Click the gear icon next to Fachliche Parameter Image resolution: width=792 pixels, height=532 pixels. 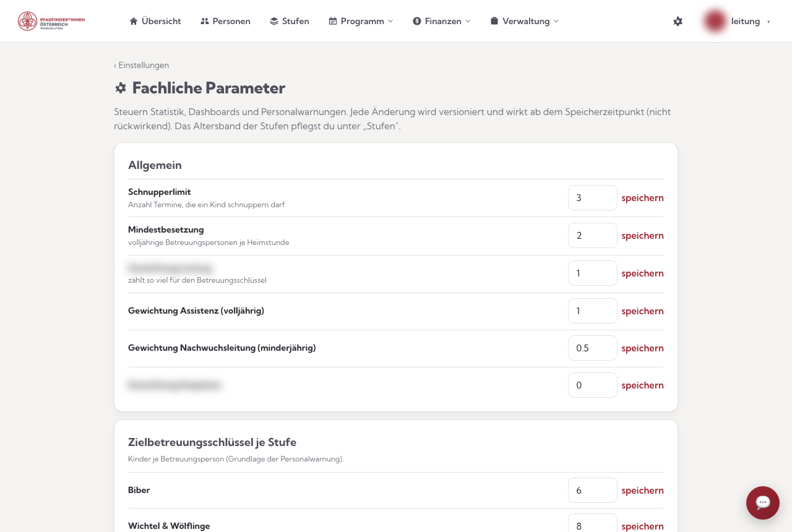tap(121, 88)
